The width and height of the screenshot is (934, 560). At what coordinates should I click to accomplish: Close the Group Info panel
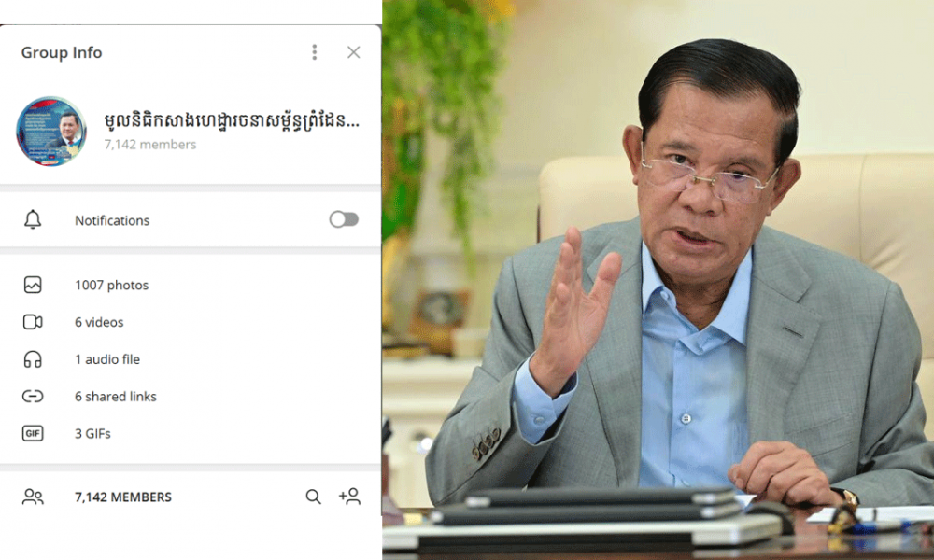click(353, 52)
